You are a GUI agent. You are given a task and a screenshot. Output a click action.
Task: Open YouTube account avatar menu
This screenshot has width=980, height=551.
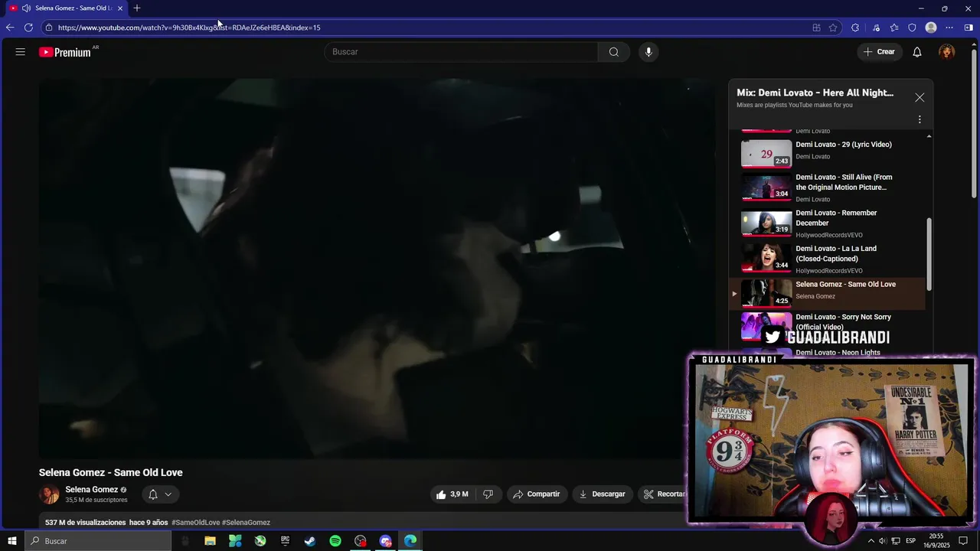click(947, 52)
